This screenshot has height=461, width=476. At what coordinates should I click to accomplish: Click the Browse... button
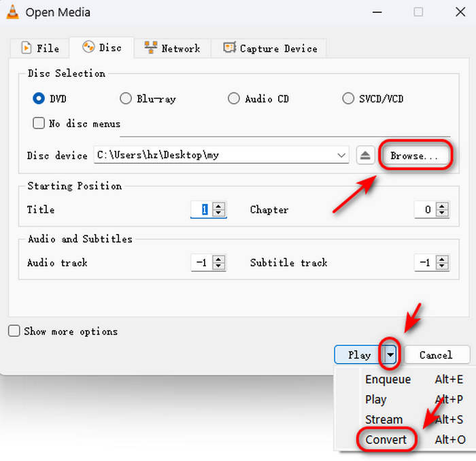coord(415,156)
